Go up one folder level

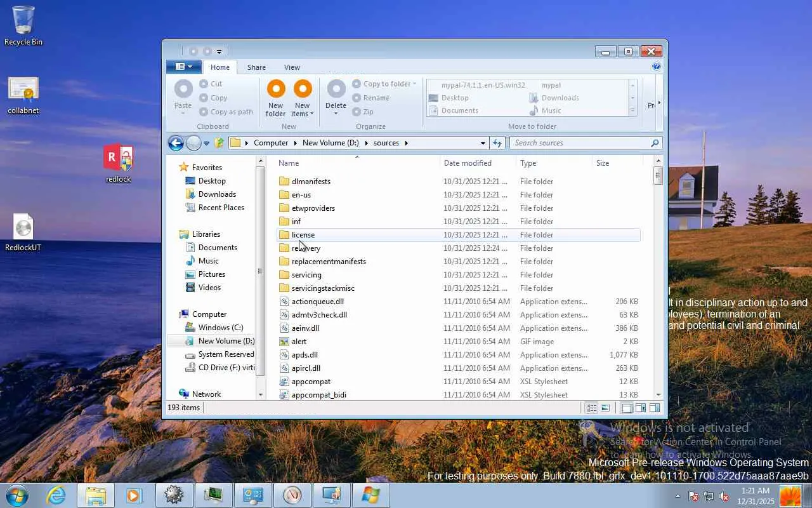pos(219,143)
